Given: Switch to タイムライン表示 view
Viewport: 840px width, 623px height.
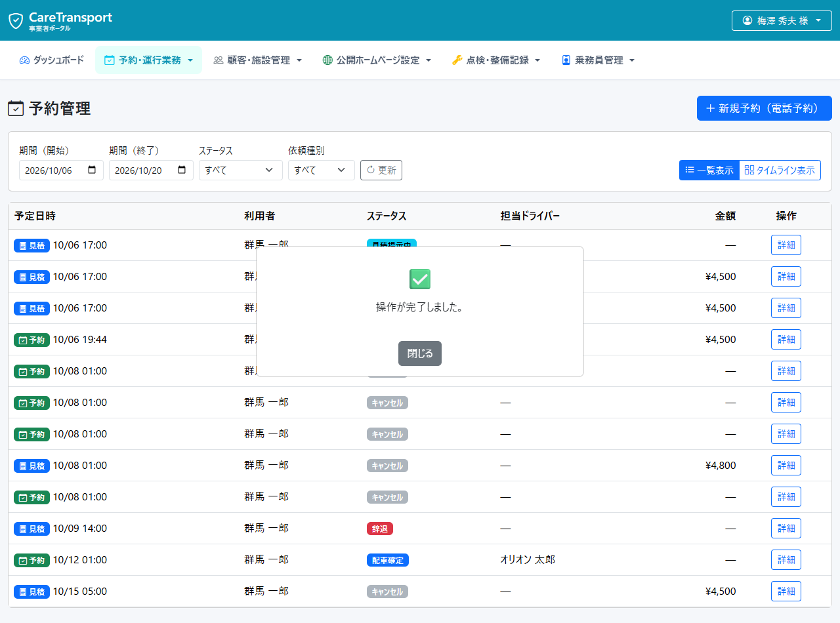Looking at the screenshot, I should [780, 170].
